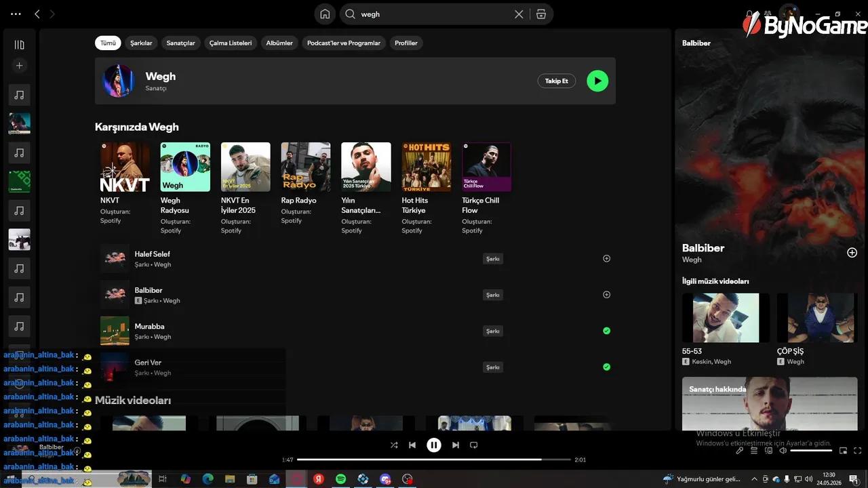Image resolution: width=868 pixels, height=488 pixels.
Task: Add the Balbiber result to Liked Songs
Action: coord(606,294)
